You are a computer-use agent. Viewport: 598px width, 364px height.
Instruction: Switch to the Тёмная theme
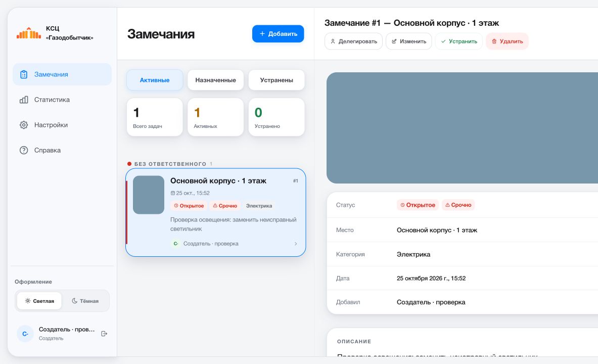(x=85, y=301)
